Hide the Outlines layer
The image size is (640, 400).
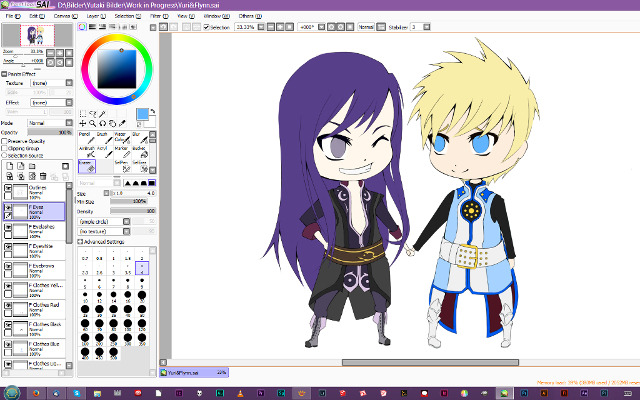tap(9, 188)
